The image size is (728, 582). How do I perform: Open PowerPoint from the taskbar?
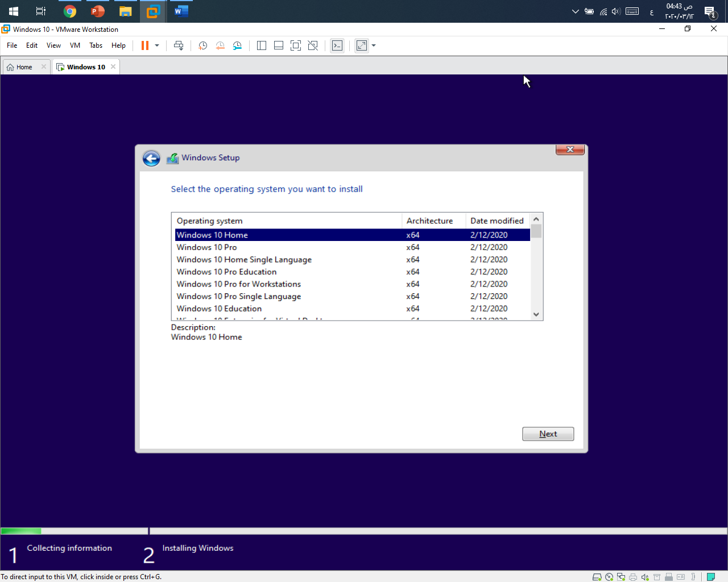[98, 11]
